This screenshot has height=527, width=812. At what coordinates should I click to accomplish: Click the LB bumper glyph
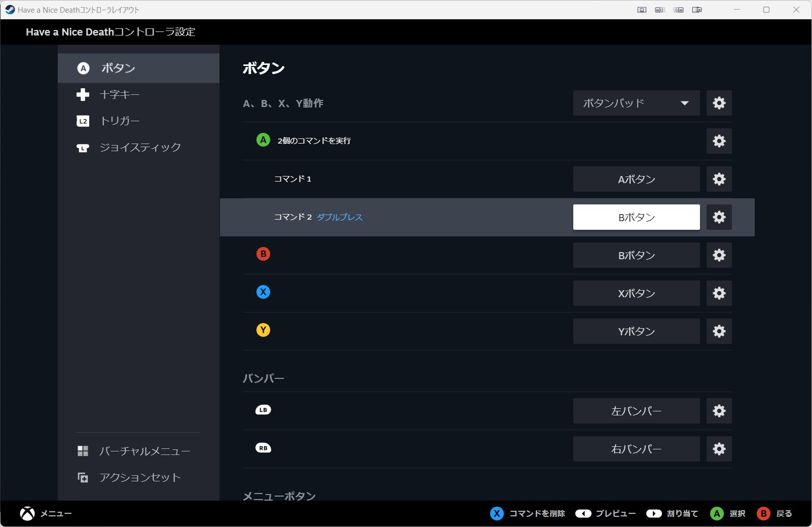coord(263,410)
